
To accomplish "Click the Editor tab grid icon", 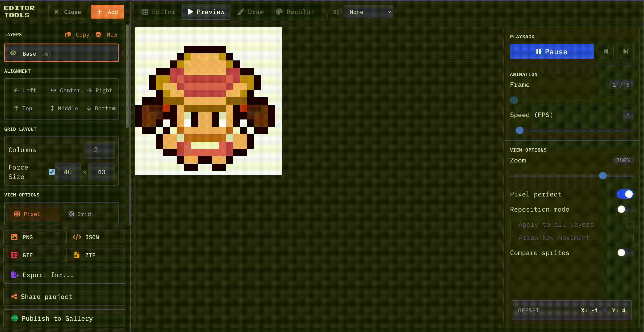I will click(145, 12).
